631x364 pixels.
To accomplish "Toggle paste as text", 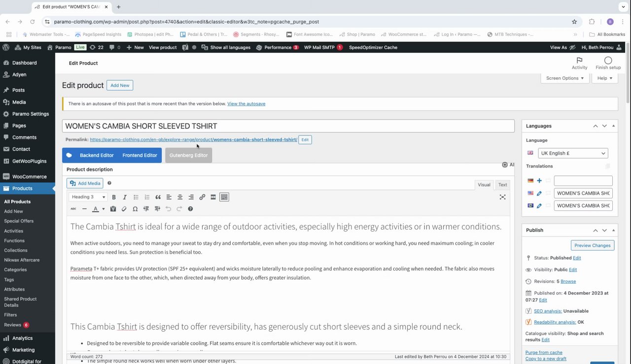I will pos(113,209).
